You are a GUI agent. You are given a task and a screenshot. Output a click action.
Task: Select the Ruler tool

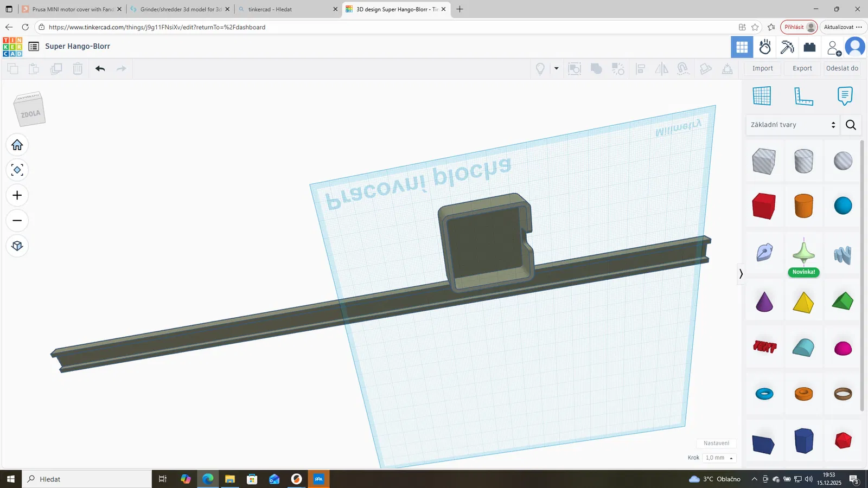(803, 96)
